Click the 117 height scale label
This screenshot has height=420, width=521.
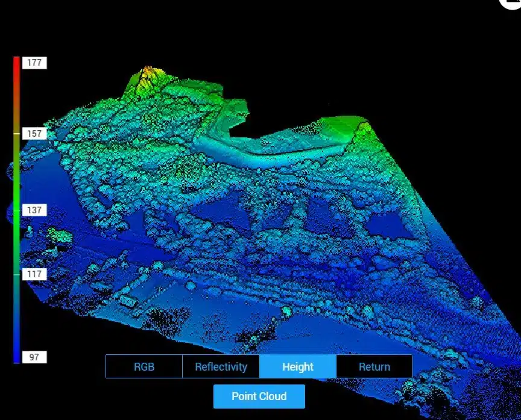tap(34, 275)
